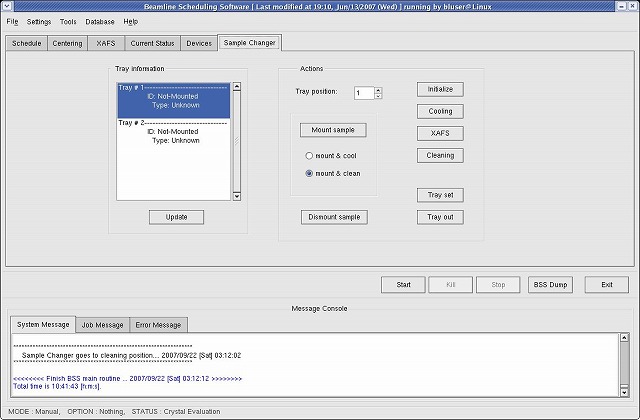Click the 'Finish BSS main routine' message line

[127, 379]
